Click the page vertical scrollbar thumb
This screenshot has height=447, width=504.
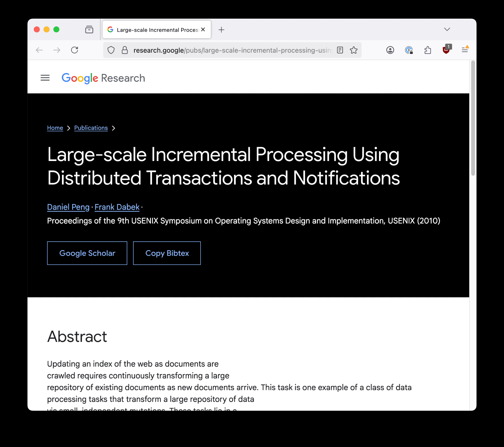coord(473,118)
